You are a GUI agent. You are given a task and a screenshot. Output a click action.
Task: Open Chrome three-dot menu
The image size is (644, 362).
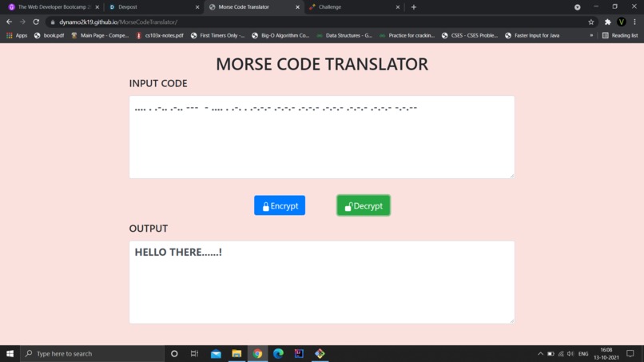(634, 22)
